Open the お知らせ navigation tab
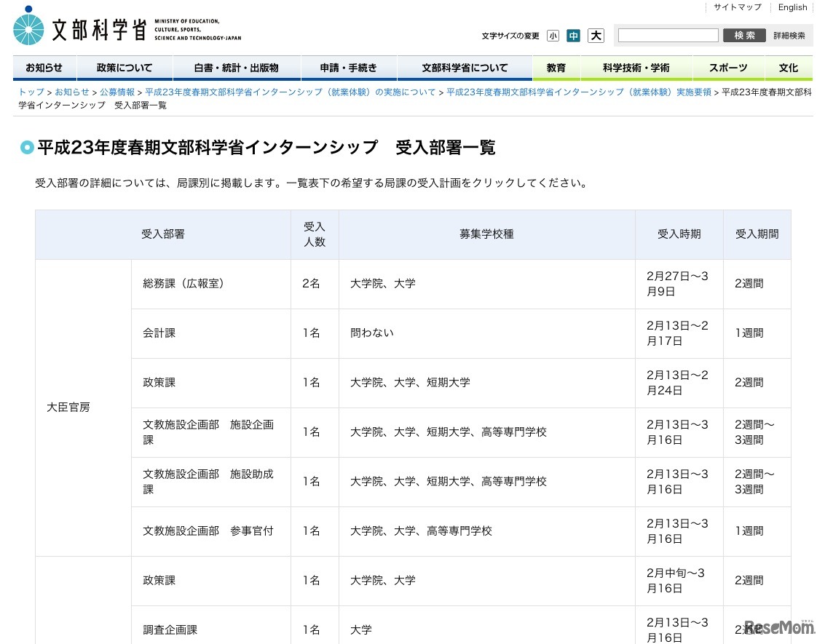The width and height of the screenshot is (825, 644). click(x=44, y=67)
